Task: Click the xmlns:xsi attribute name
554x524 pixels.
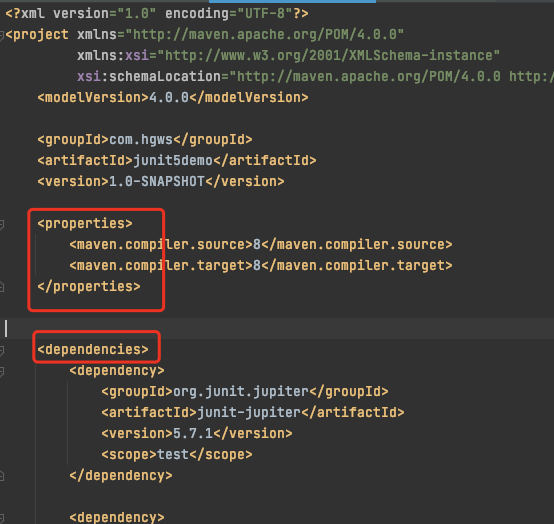Action: click(x=113, y=55)
